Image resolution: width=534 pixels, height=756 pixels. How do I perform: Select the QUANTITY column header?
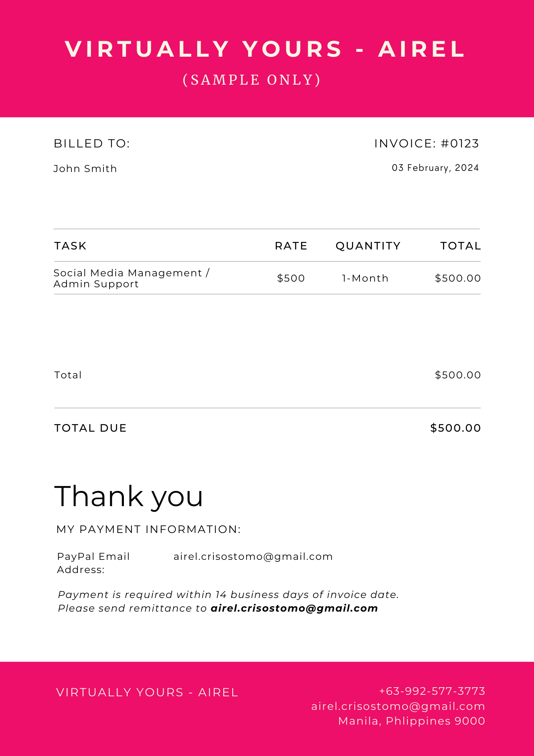(368, 246)
